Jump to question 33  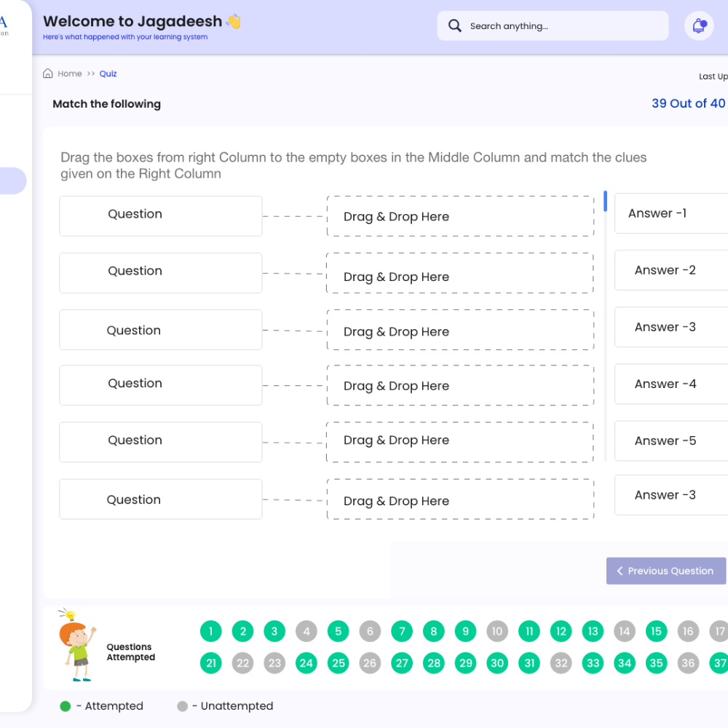[593, 663]
